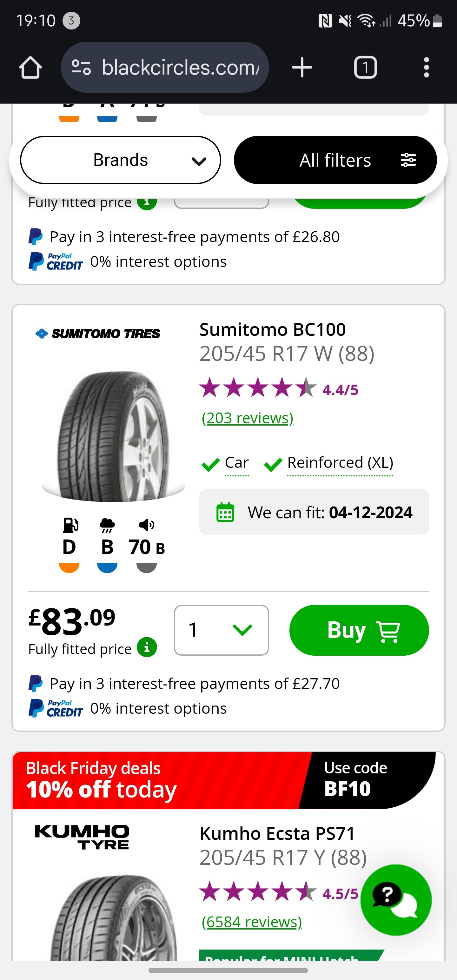Tap info icon beside Sumitomo fully fitted price

click(x=147, y=647)
